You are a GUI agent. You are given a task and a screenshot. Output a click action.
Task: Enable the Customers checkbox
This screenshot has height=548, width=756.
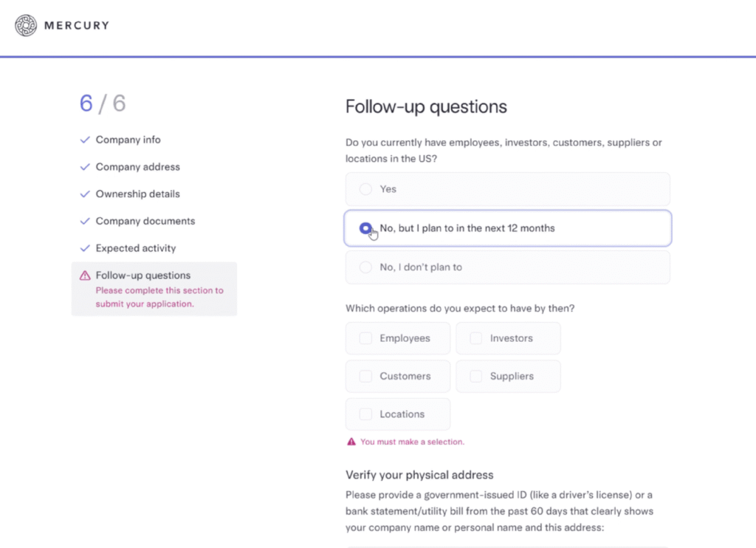tap(365, 377)
